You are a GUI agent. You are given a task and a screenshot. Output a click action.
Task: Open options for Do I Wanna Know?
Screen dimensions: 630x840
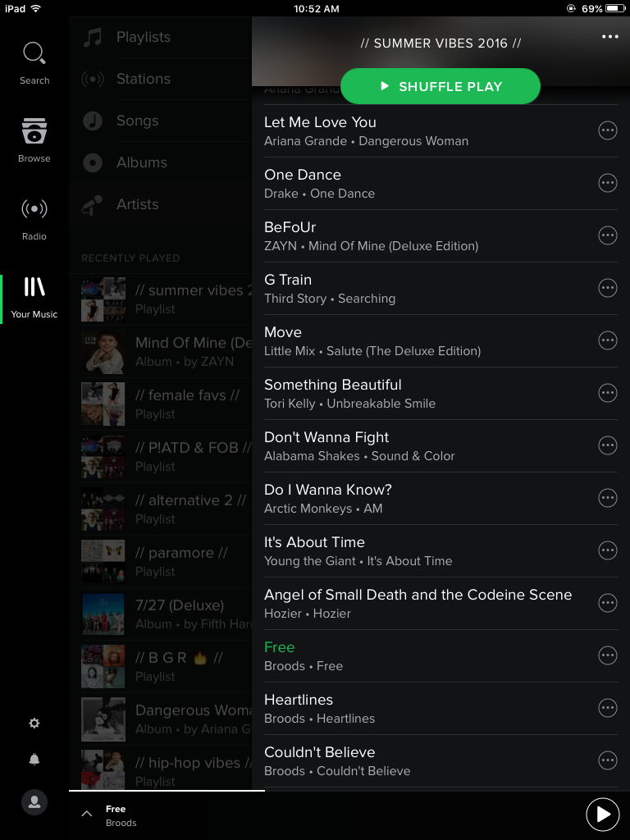[608, 498]
